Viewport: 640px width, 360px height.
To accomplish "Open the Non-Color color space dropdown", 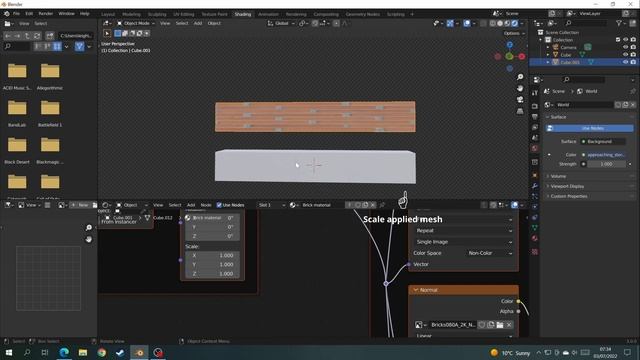I will click(x=489, y=253).
